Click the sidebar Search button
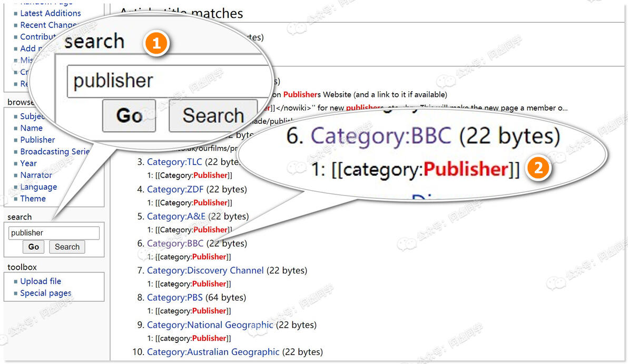 [67, 247]
